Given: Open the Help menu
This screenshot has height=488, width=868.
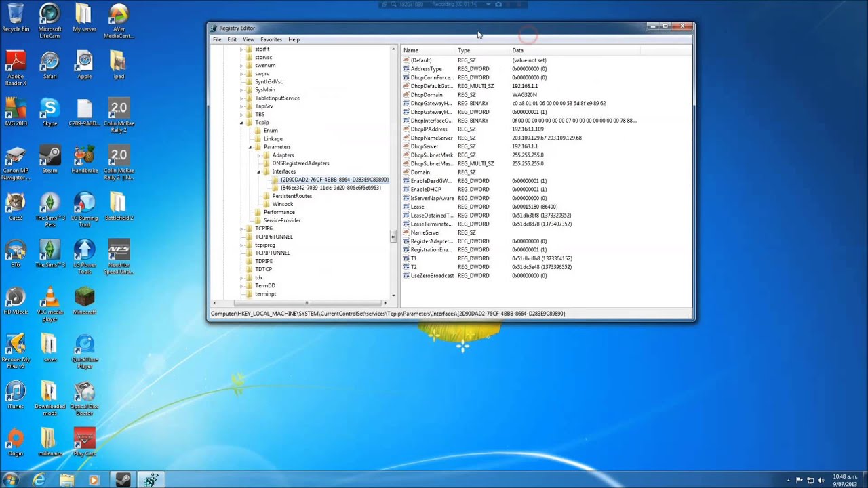Looking at the screenshot, I should pyautogui.click(x=294, y=39).
